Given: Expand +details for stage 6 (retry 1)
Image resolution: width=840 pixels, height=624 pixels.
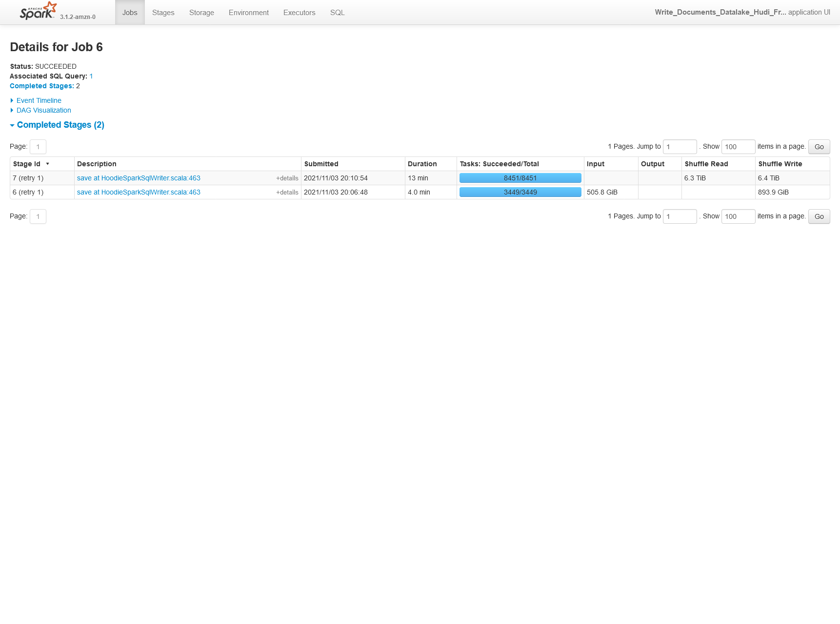Looking at the screenshot, I should click(286, 192).
